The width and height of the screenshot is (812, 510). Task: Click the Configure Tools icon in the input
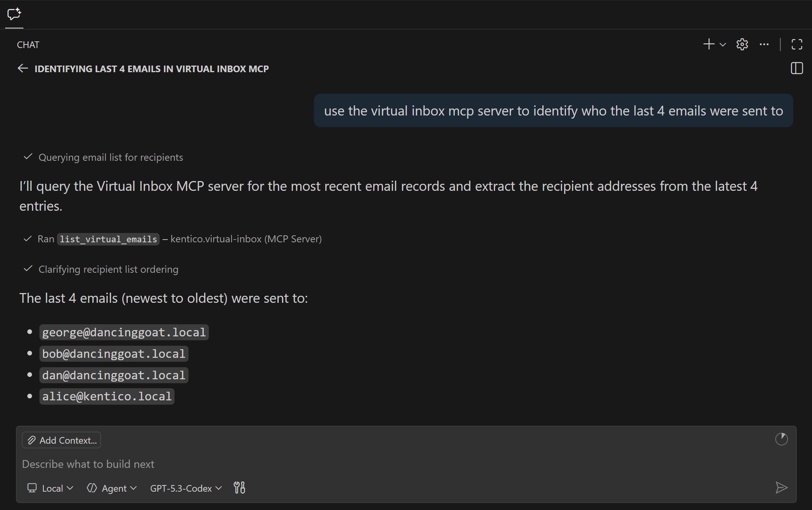(239, 488)
